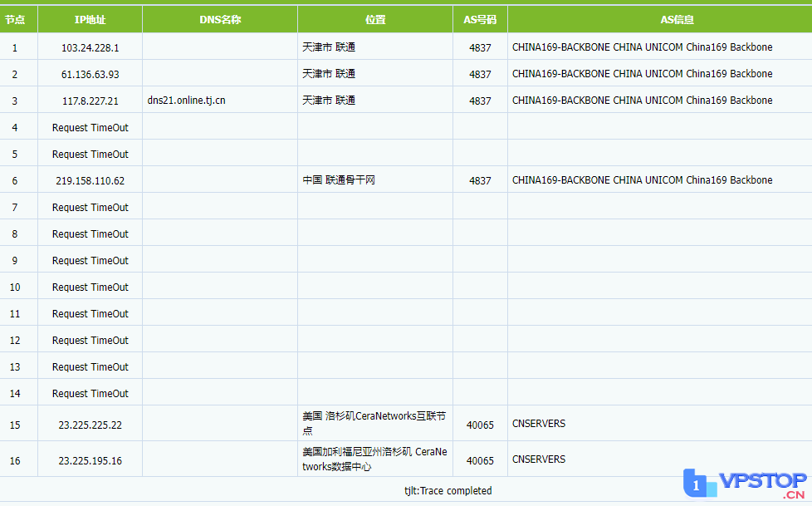Click Request TimeOut on hop 11
This screenshot has width=812, height=506.
(x=90, y=314)
